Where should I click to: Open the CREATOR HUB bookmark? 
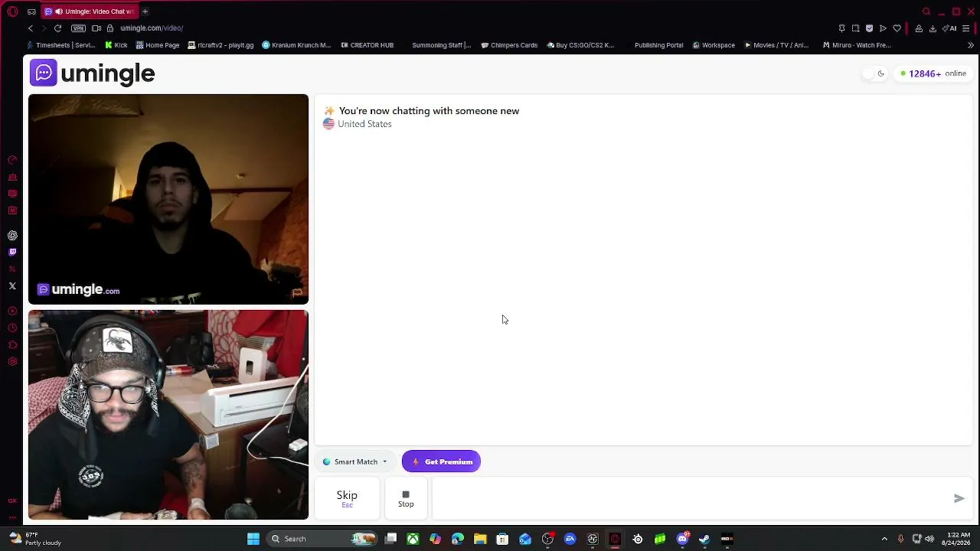[367, 45]
